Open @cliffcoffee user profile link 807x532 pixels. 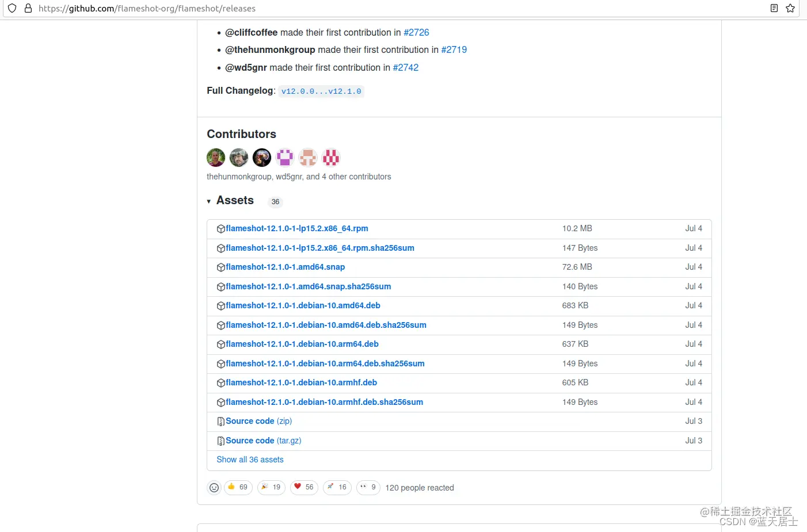(x=251, y=33)
